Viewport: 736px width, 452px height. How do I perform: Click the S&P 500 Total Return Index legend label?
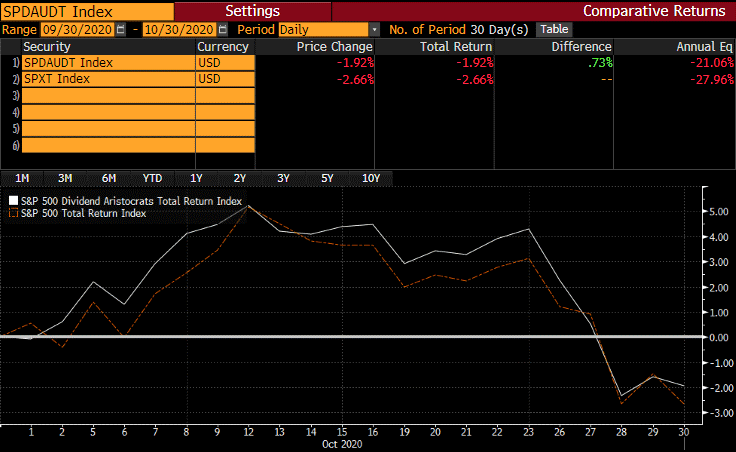[84, 213]
